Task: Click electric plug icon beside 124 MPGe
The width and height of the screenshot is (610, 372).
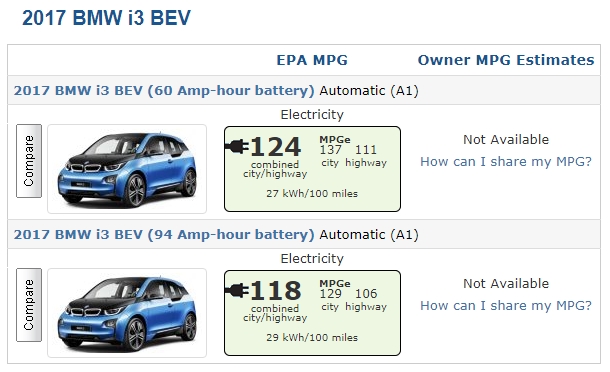Action: (x=237, y=147)
